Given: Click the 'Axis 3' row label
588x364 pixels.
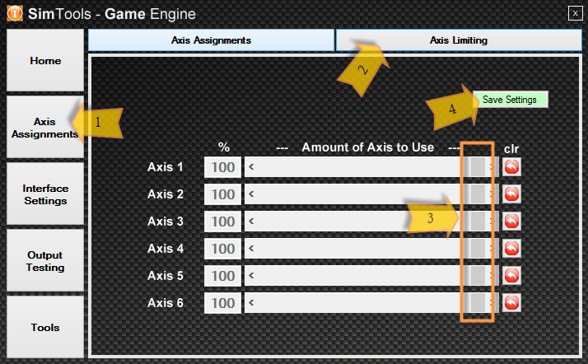Looking at the screenshot, I should (x=166, y=222).
